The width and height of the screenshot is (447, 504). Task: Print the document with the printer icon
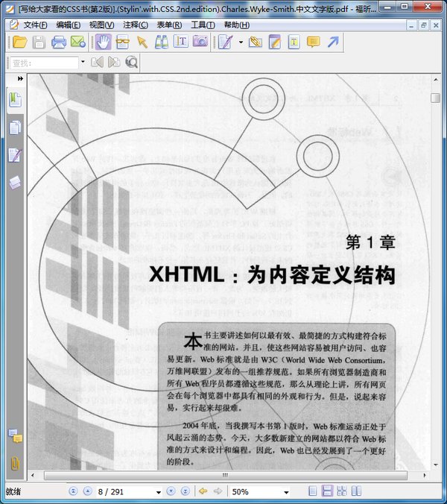(x=58, y=42)
